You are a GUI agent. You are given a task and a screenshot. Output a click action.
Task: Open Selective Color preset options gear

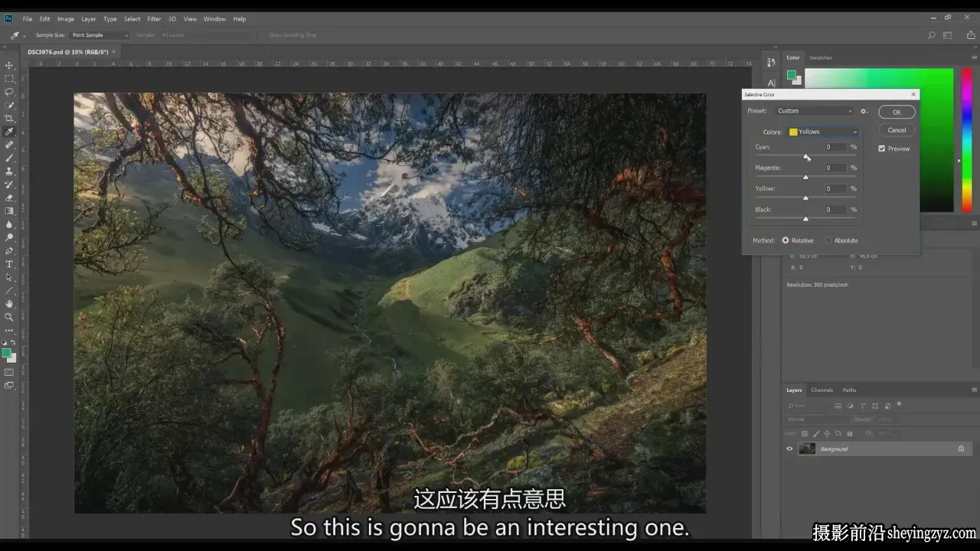864,111
